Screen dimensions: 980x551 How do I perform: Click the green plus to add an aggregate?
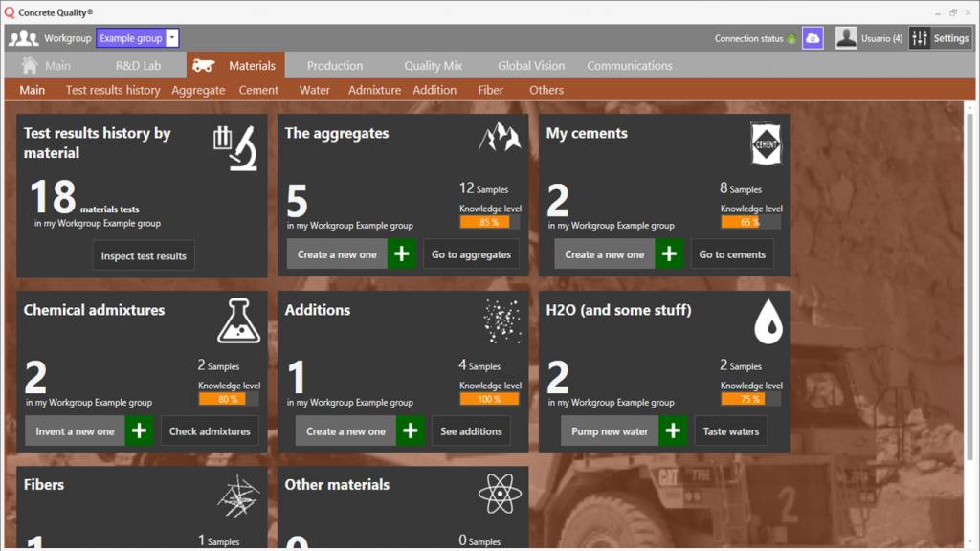(402, 253)
